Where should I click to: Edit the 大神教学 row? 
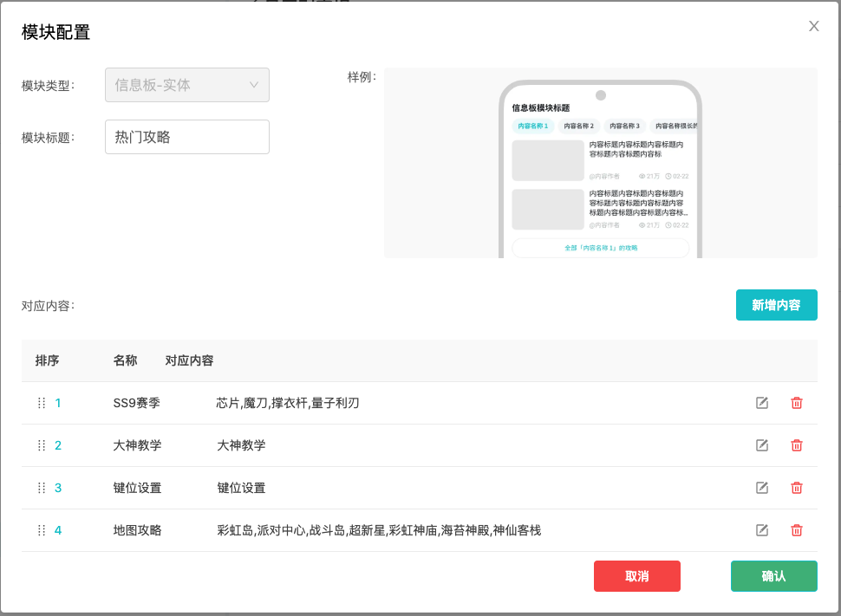click(x=762, y=445)
